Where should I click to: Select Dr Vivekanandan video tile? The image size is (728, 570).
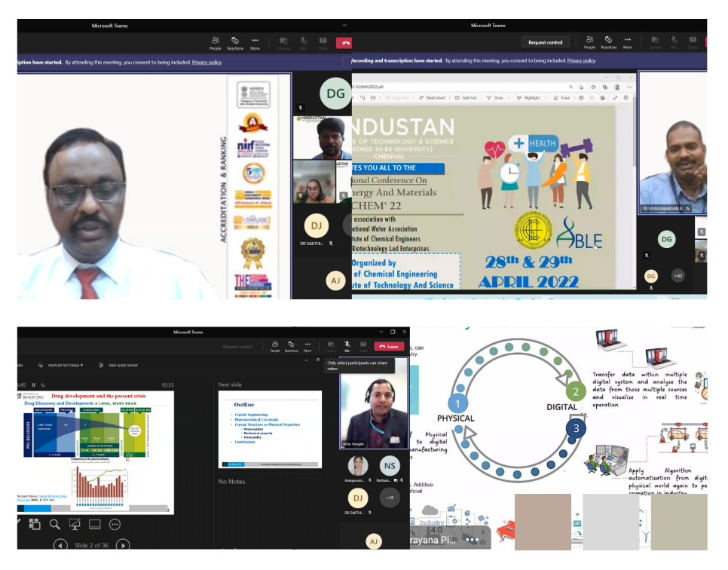pyautogui.click(x=673, y=142)
